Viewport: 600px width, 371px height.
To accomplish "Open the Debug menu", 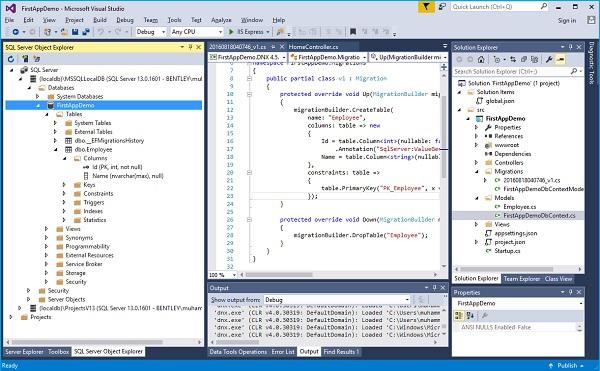I will click(125, 20).
